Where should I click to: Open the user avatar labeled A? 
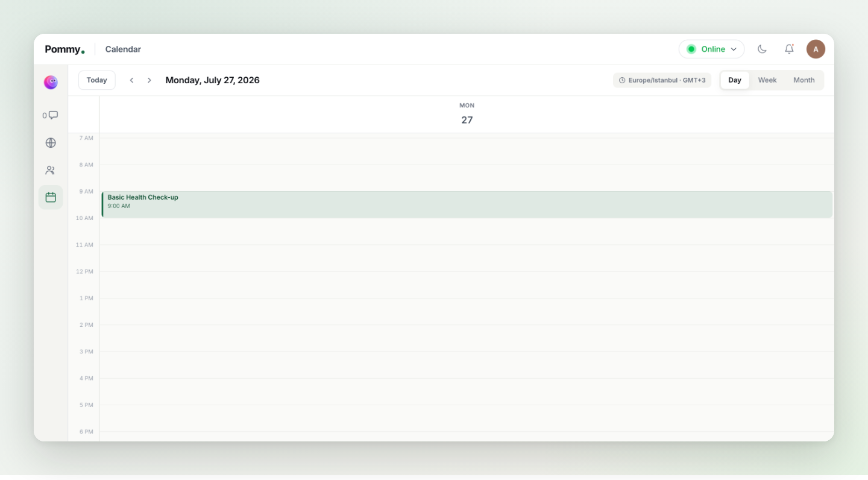point(816,49)
